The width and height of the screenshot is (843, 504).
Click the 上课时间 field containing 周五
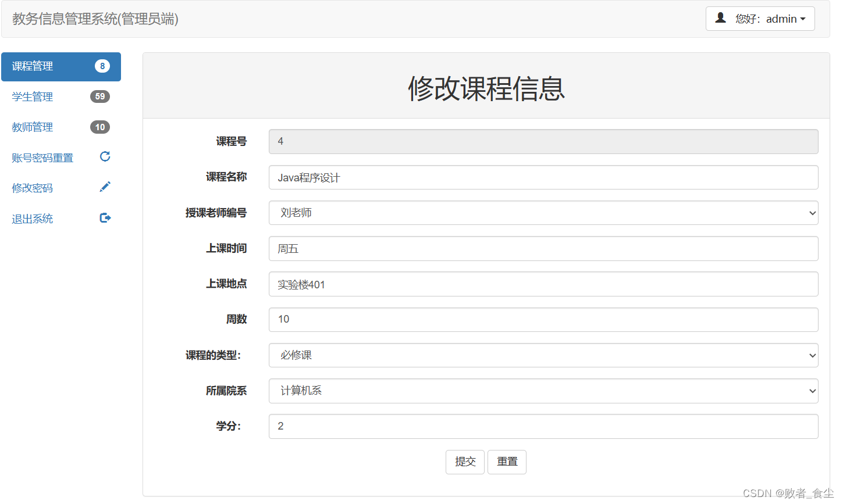(543, 248)
